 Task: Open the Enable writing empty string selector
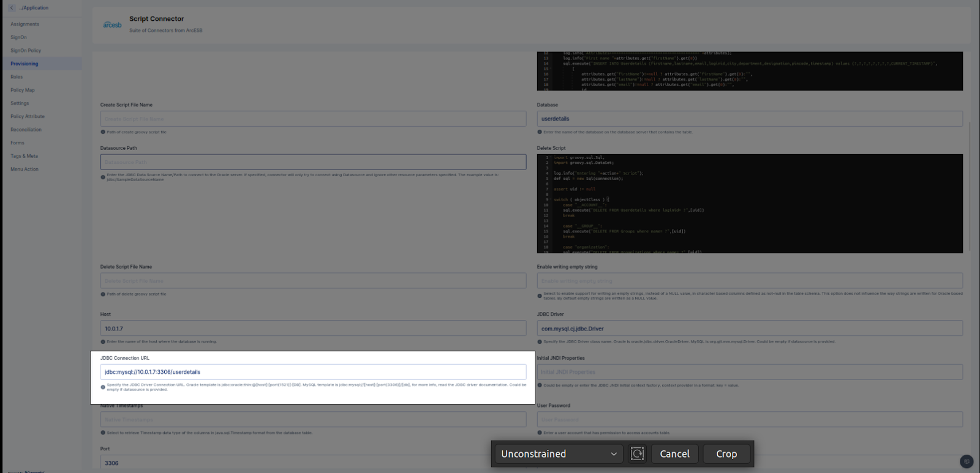750,281
